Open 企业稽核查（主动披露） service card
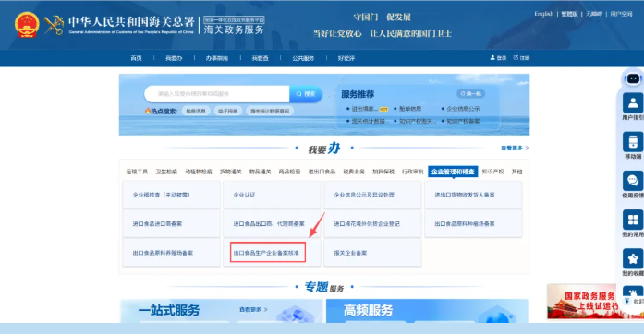The image size is (644, 334). pos(171,195)
